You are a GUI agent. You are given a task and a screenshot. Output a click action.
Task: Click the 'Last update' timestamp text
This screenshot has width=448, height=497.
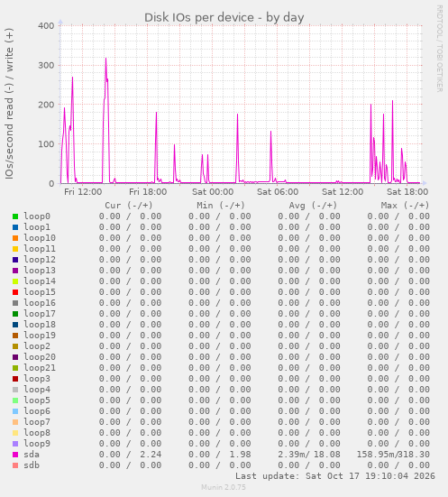[x=335, y=475]
